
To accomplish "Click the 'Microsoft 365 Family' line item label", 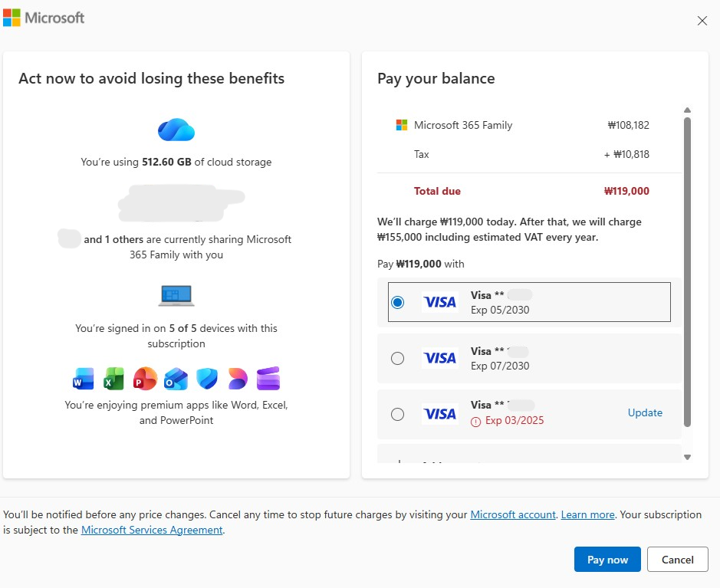I will point(463,125).
